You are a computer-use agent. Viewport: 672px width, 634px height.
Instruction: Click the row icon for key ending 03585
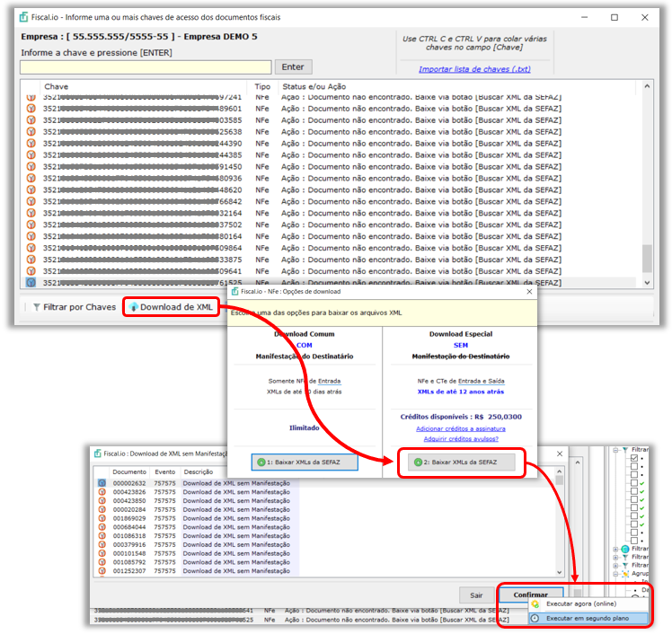click(31, 120)
